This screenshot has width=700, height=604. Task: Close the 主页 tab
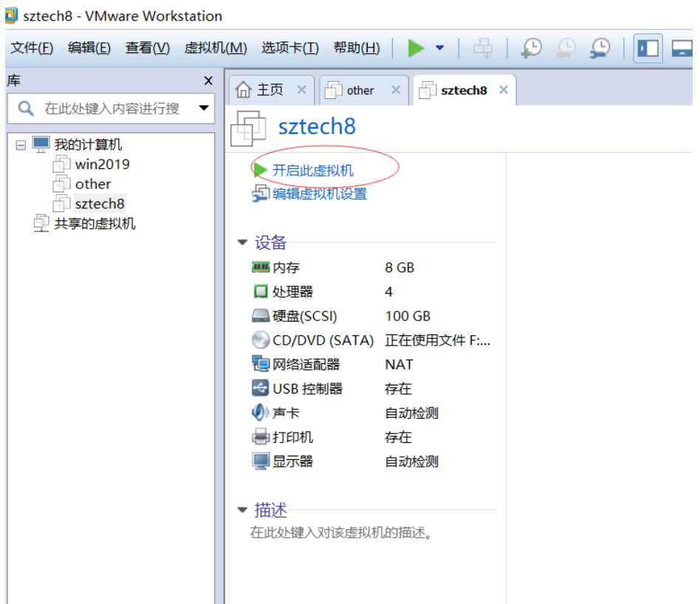(x=302, y=90)
